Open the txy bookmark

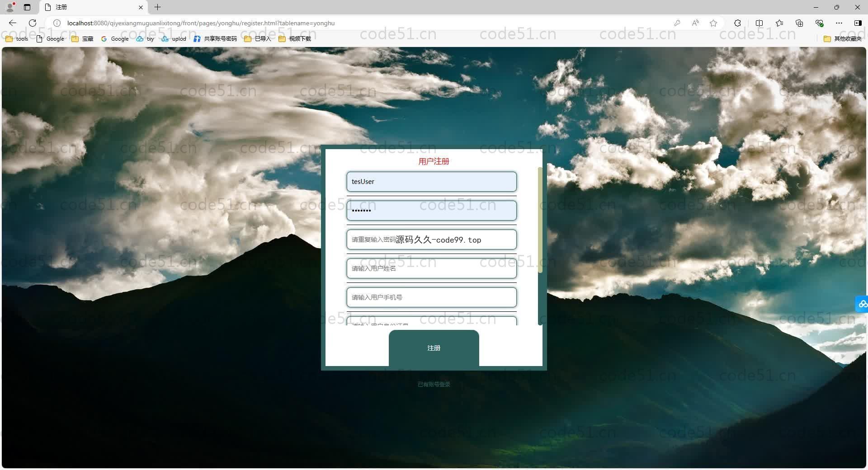[145, 39]
